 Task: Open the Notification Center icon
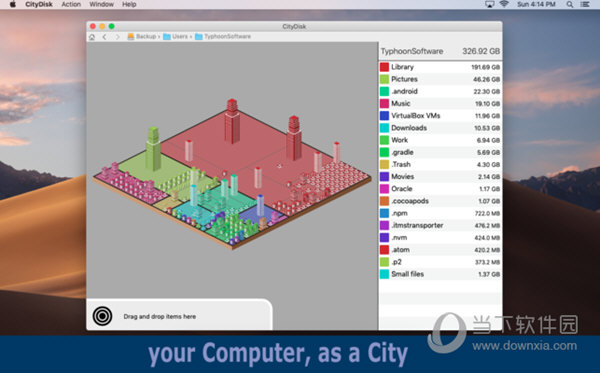585,5
